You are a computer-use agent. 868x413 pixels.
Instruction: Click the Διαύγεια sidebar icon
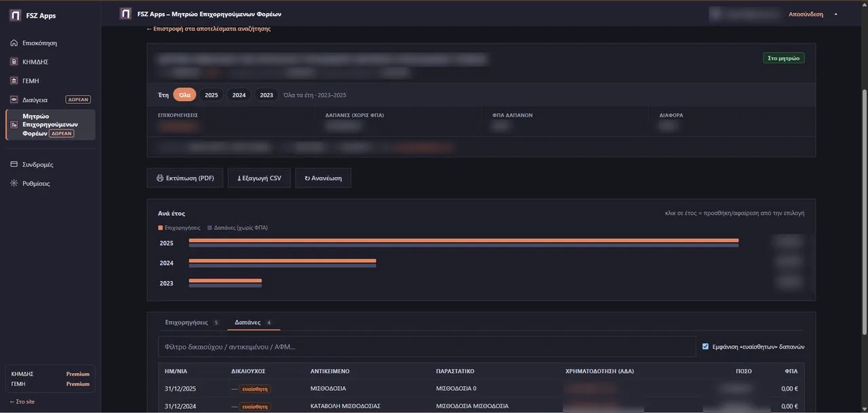(14, 100)
